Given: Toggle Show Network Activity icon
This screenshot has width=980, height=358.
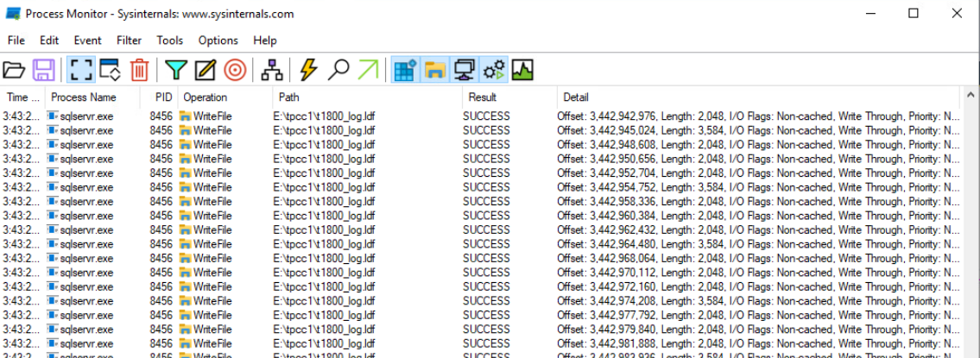Looking at the screenshot, I should click(465, 70).
